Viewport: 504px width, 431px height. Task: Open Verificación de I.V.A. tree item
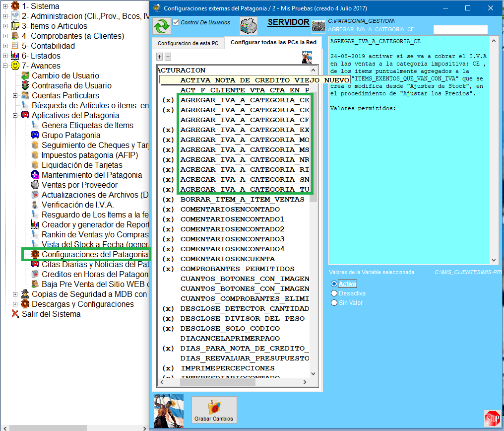point(77,205)
